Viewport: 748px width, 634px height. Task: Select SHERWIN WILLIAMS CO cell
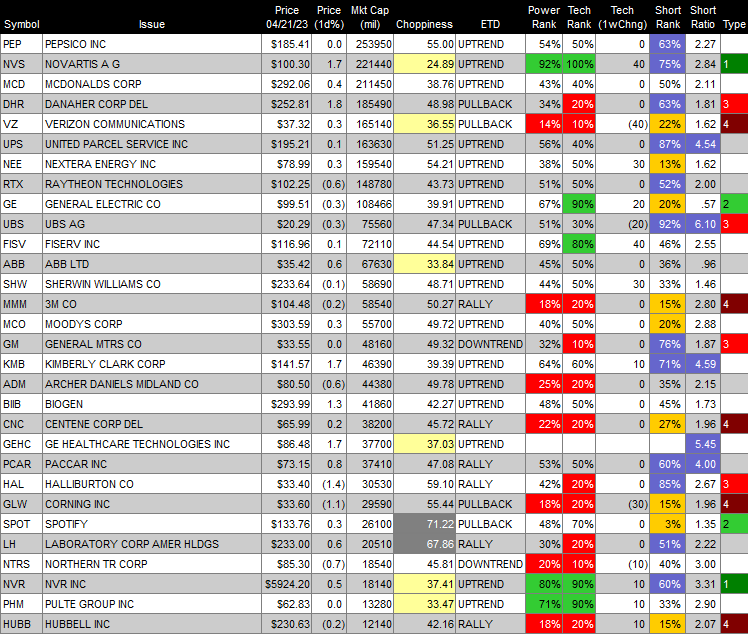(x=152, y=284)
